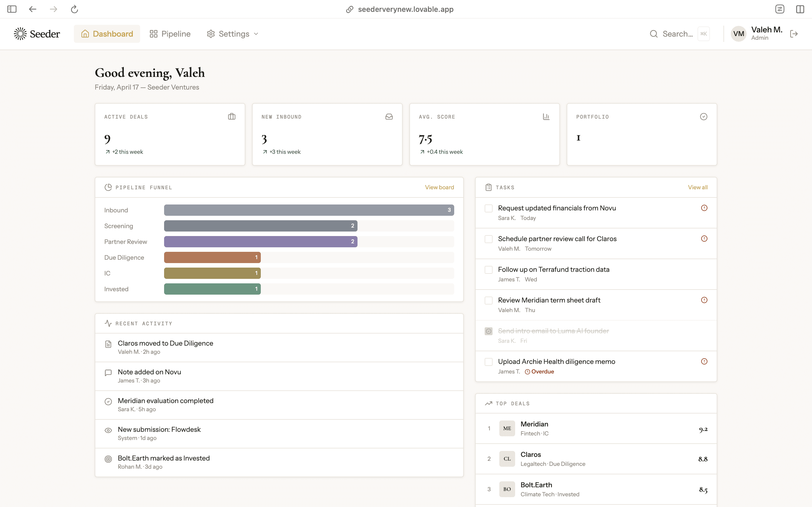The width and height of the screenshot is (812, 507).
Task: Click alert icon on Novu financials task
Action: pyautogui.click(x=704, y=208)
